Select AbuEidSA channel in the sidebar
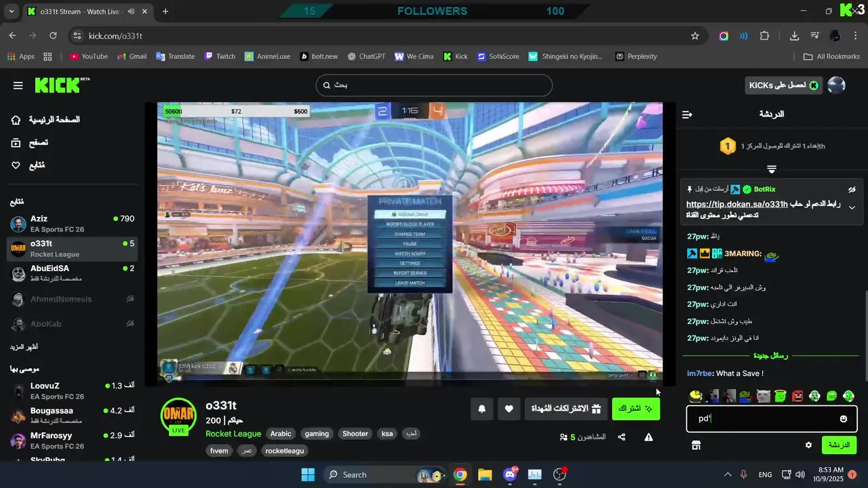868x488 pixels. point(73,274)
